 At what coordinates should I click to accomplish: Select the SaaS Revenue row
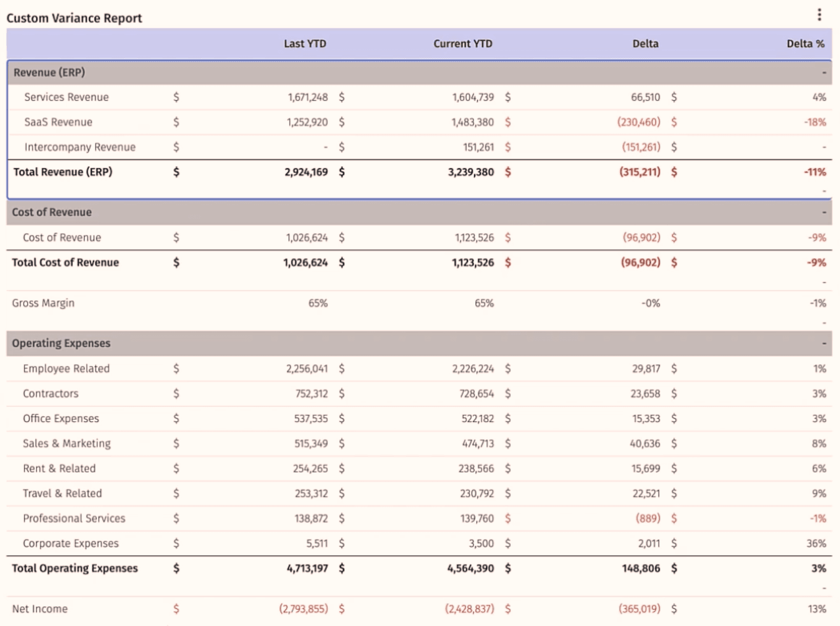(58, 122)
